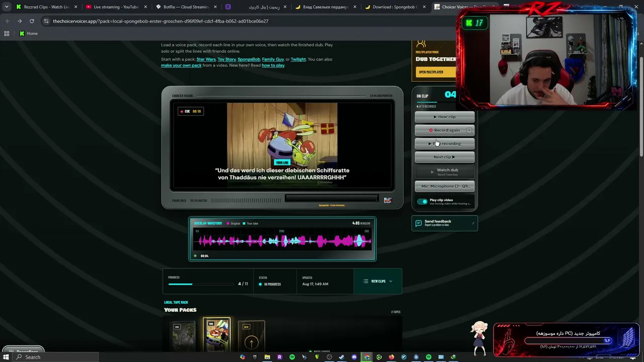Open Firefox from the taskbar
Image resolution: width=644 pixels, height=362 pixels.
coord(391,357)
